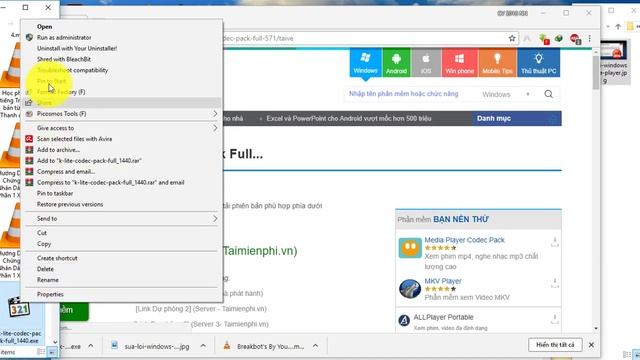The image size is (640, 360).
Task: Open the Mobile Tips tab
Action: pos(497,62)
